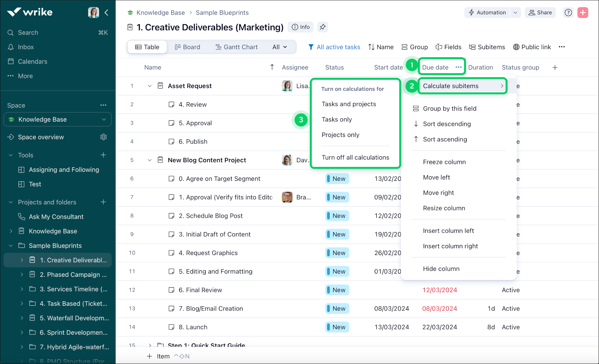Collapse the Asset Request project row
Image resolution: width=599 pixels, height=364 pixels.
tap(150, 86)
